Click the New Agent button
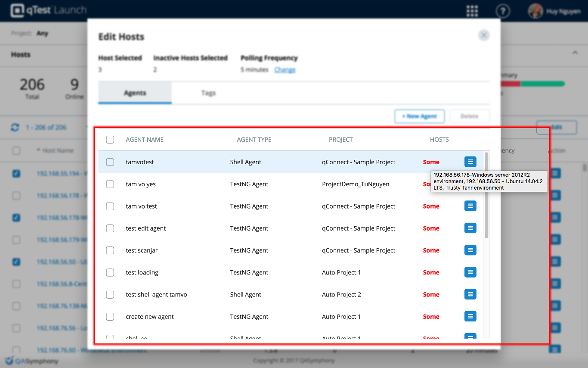The height and width of the screenshot is (368, 588). [419, 116]
